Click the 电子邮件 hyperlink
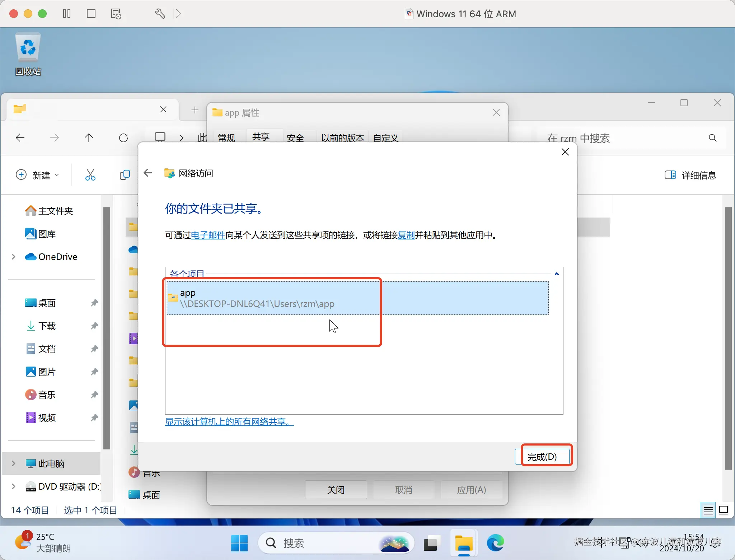The height and width of the screenshot is (560, 735). 208,235
